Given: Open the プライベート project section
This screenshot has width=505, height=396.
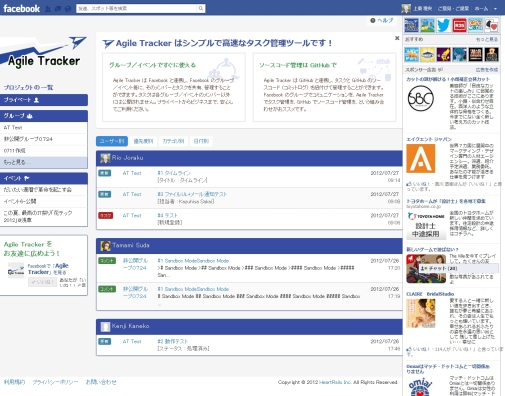Looking at the screenshot, I should 44,100.
